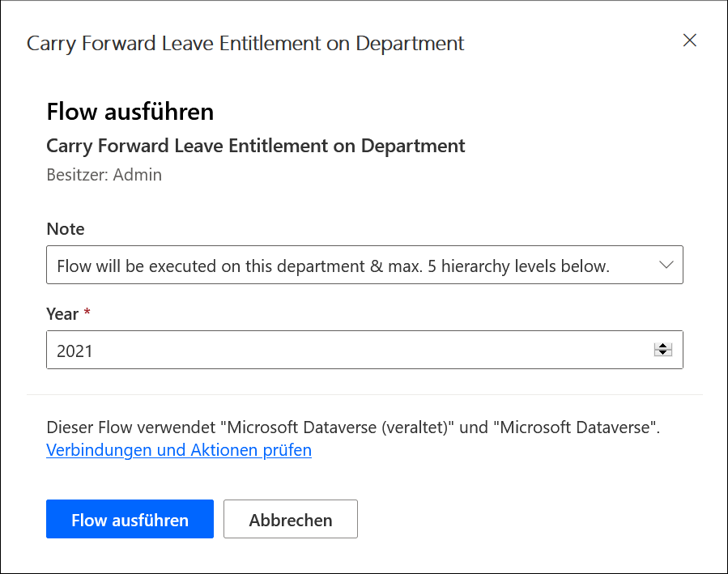This screenshot has height=574, width=728.
Task: Click the divider above the Dataverse notice
Action: [364, 395]
